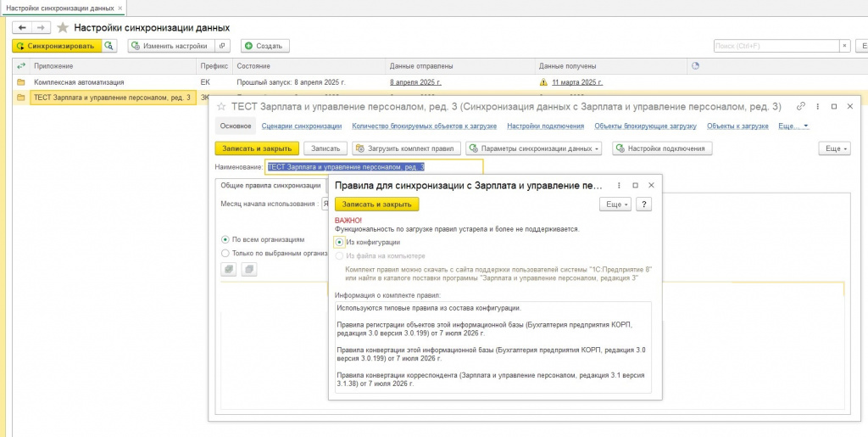Click Записать и закрыть in the Правила dialog
868x437 pixels.
tap(376, 204)
